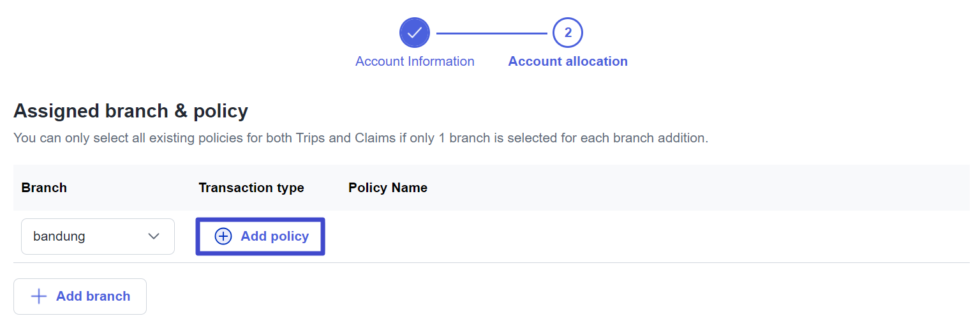
Task: Open the bandung branch dropdown
Action: coord(98,236)
